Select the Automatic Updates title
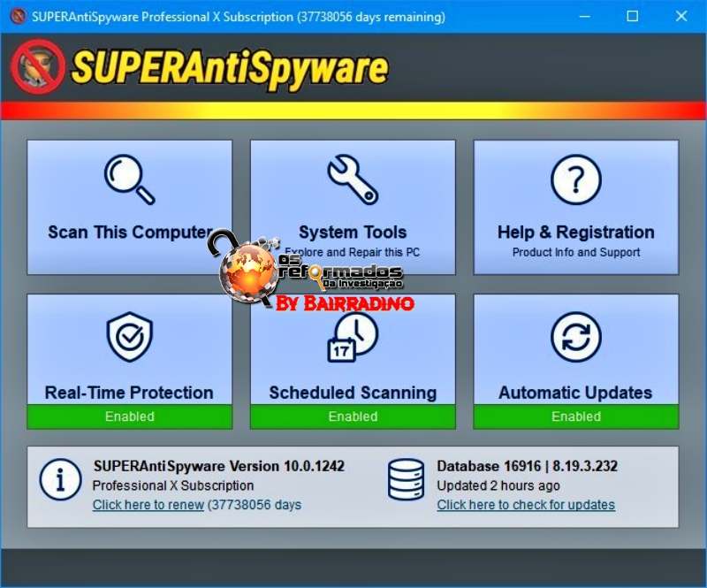This screenshot has width=707, height=588. pos(575,393)
